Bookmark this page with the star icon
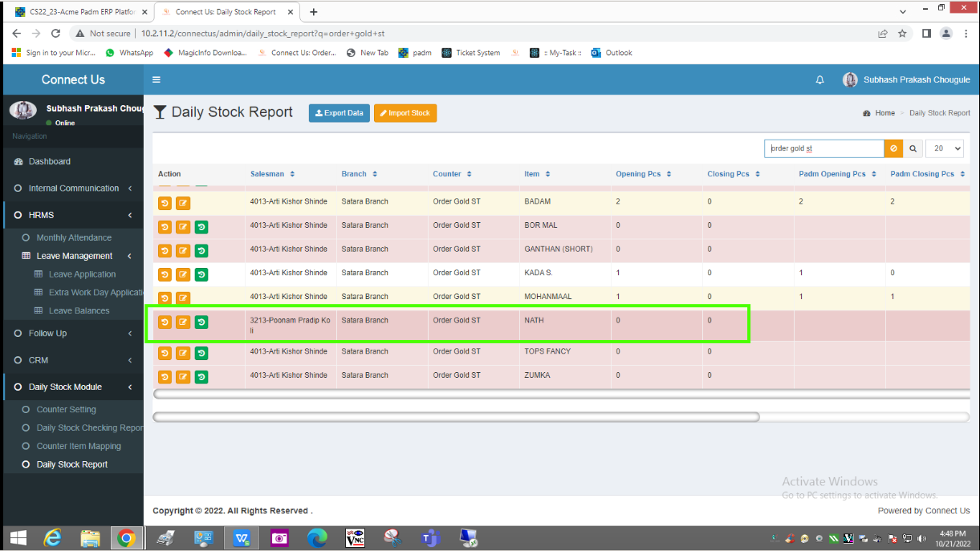The image size is (980, 551). pyautogui.click(x=902, y=34)
